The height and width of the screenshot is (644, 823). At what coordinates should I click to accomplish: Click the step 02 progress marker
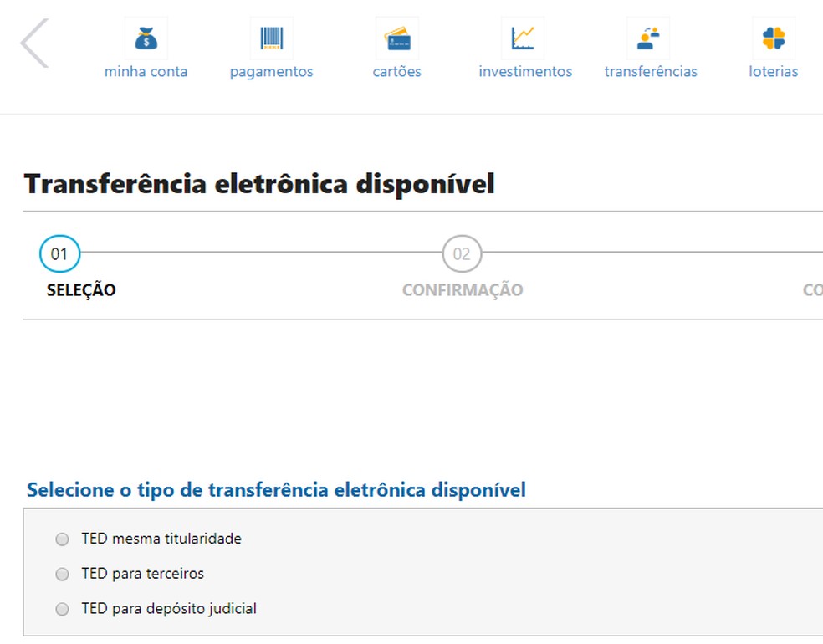coord(463,253)
